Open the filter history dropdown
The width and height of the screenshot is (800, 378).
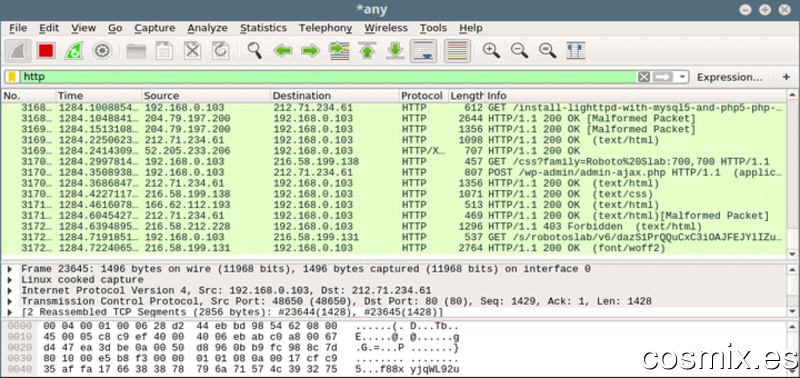pos(682,77)
